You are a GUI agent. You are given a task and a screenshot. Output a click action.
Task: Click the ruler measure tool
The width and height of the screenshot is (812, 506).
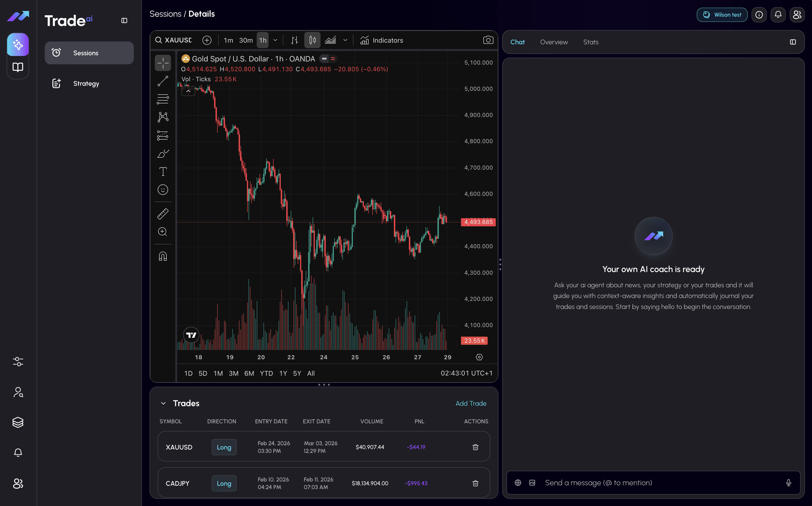pos(163,214)
